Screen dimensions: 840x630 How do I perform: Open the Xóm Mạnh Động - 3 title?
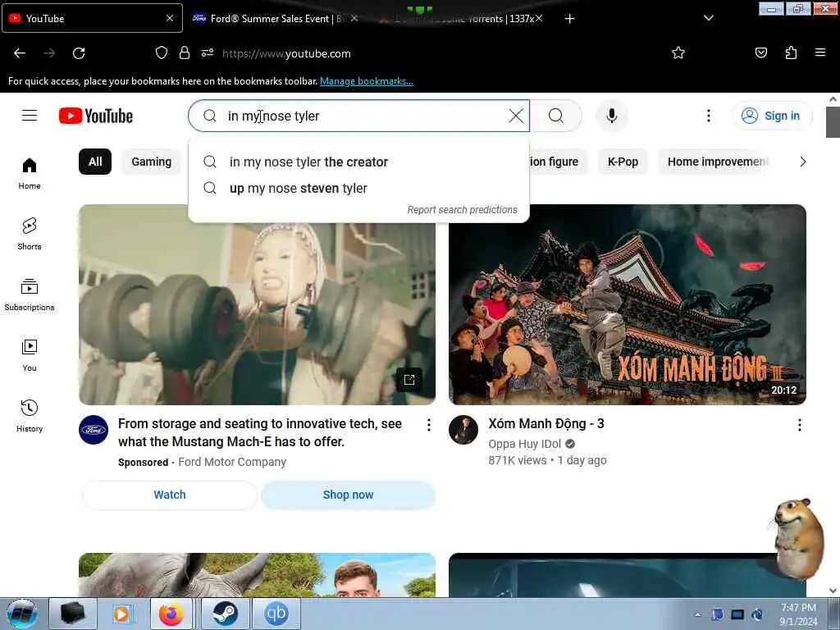pos(546,424)
